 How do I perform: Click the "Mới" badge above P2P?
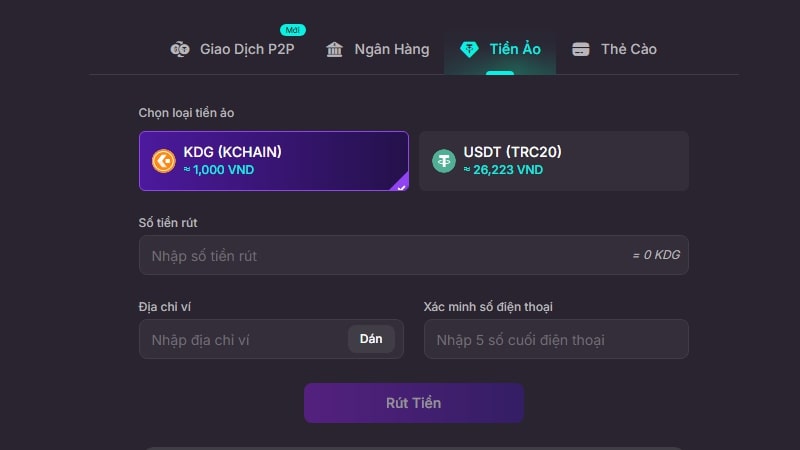[293, 29]
